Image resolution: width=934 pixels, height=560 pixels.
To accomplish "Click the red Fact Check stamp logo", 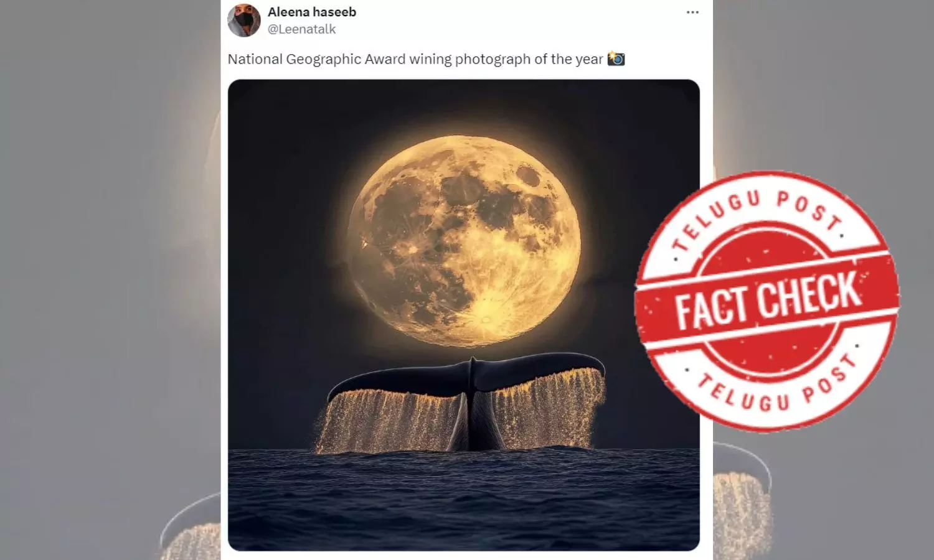I will point(767,301).
